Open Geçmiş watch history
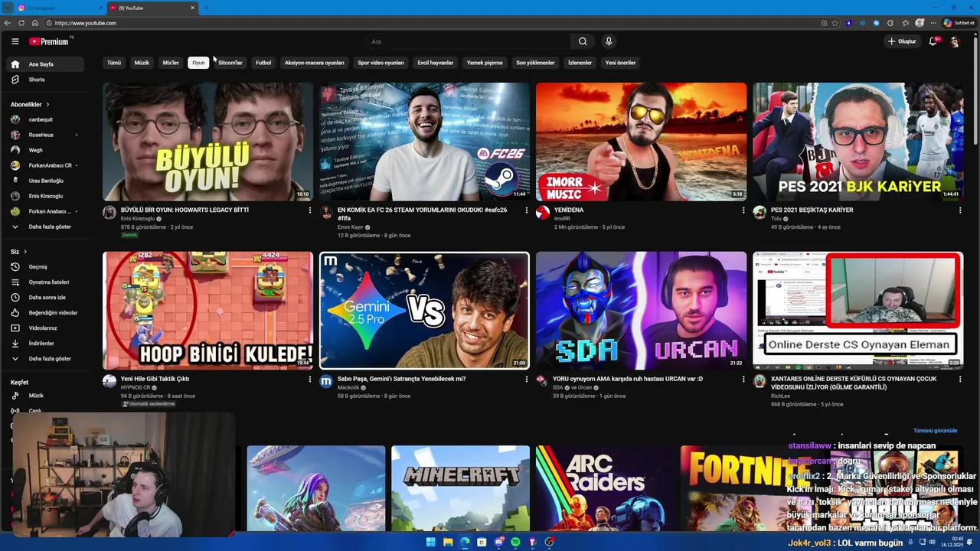The image size is (980, 551). [46, 267]
